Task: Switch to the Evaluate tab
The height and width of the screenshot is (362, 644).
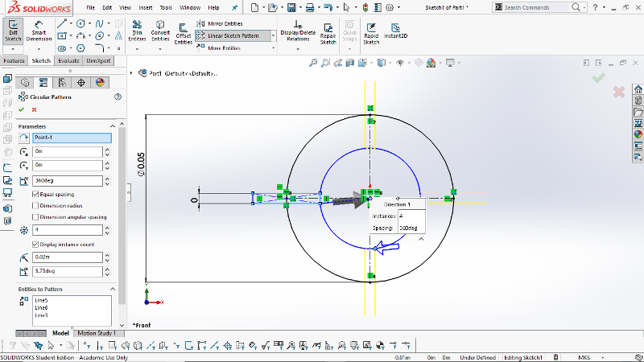Action: (x=68, y=60)
